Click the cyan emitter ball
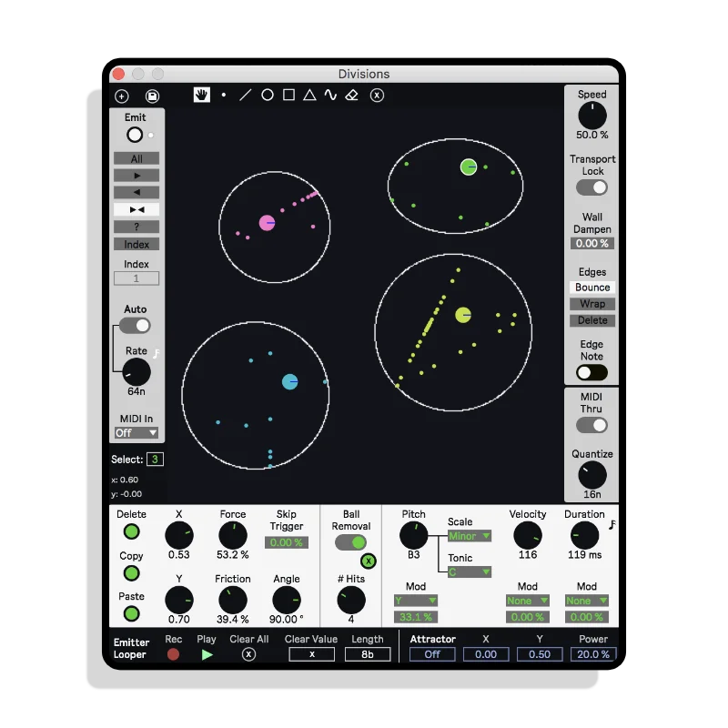Image resolution: width=728 pixels, height=728 pixels. pos(289,381)
